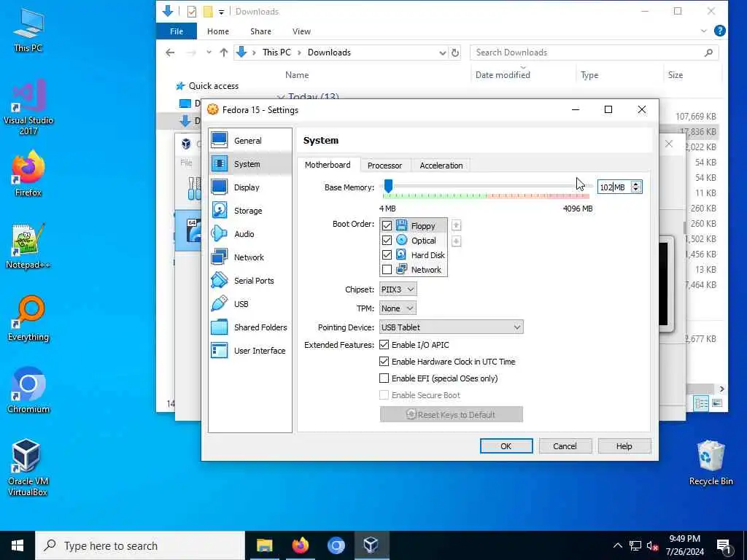This screenshot has height=560, width=747.
Task: Open Everything desktop shortcut
Action: tap(28, 319)
